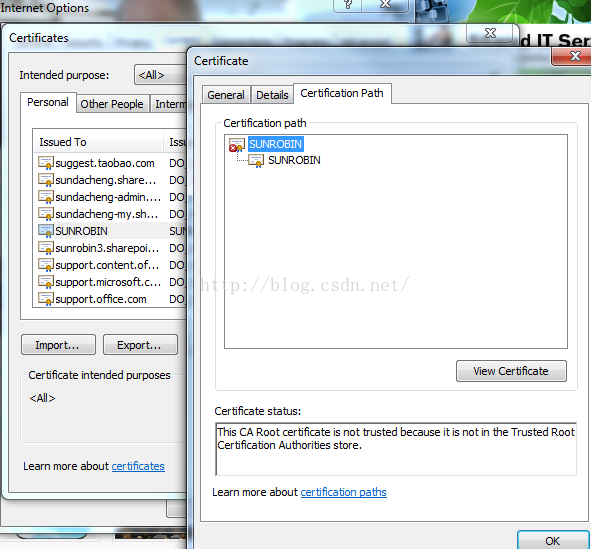Click certificate icon beside suggest.taobao.com
Image resolution: width=591 pixels, height=549 pixels.
point(46,163)
